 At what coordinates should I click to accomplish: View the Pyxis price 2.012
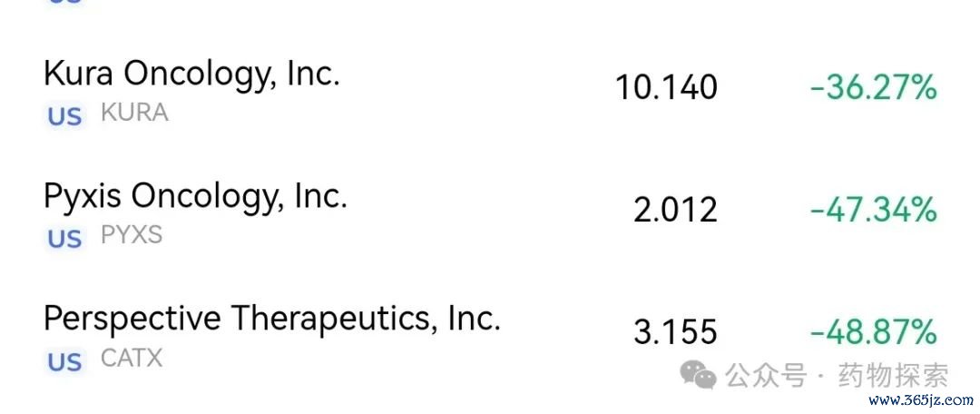click(x=676, y=210)
